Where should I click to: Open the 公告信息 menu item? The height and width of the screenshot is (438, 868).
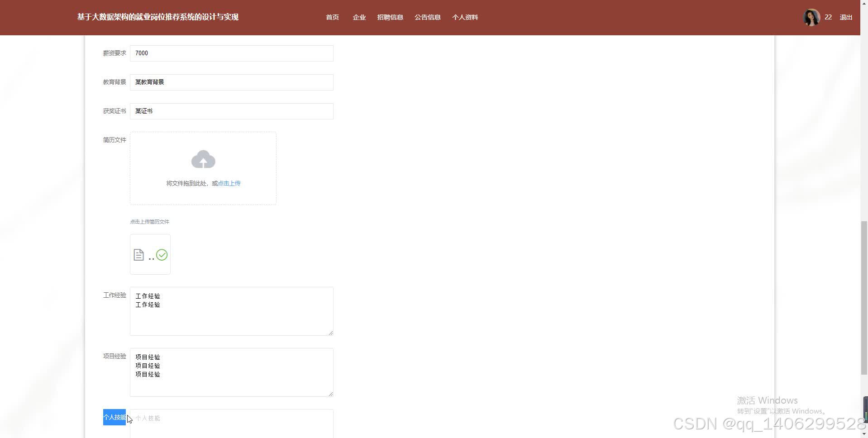click(428, 17)
